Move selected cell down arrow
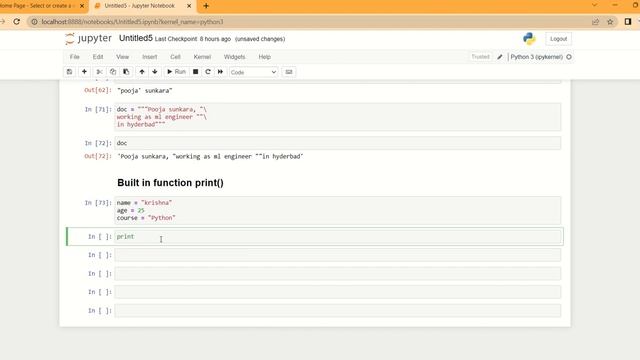This screenshot has height=360, width=640. (x=155, y=72)
